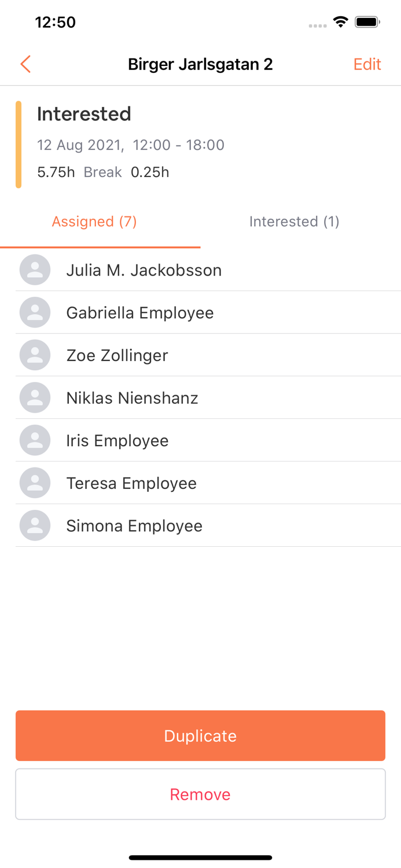Tap Simona Employee's avatar icon
The height and width of the screenshot is (868, 401).
click(35, 525)
